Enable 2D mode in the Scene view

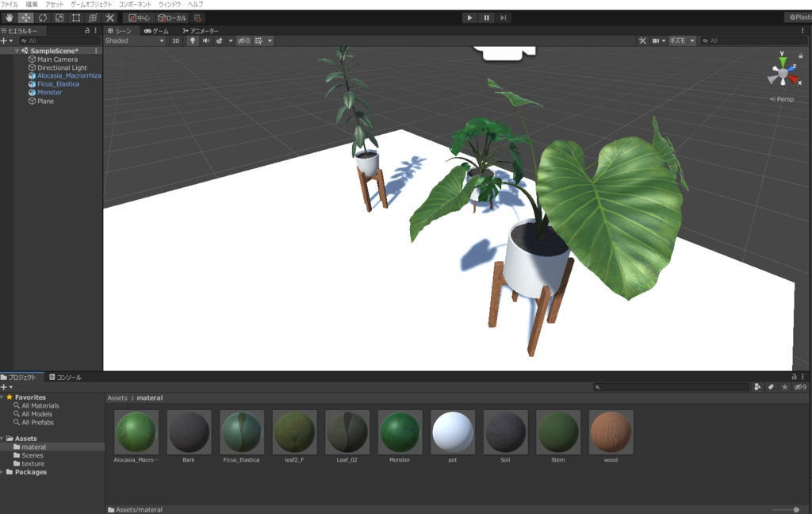tap(176, 40)
